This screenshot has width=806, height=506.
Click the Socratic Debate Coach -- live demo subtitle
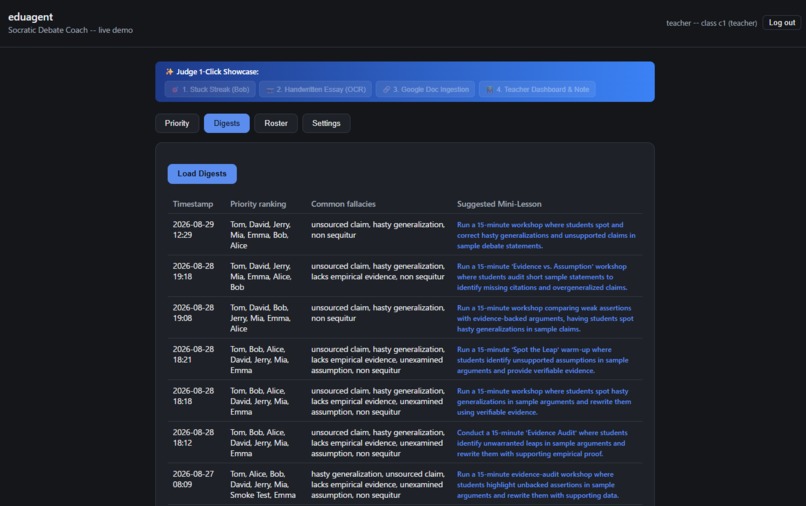(x=70, y=30)
